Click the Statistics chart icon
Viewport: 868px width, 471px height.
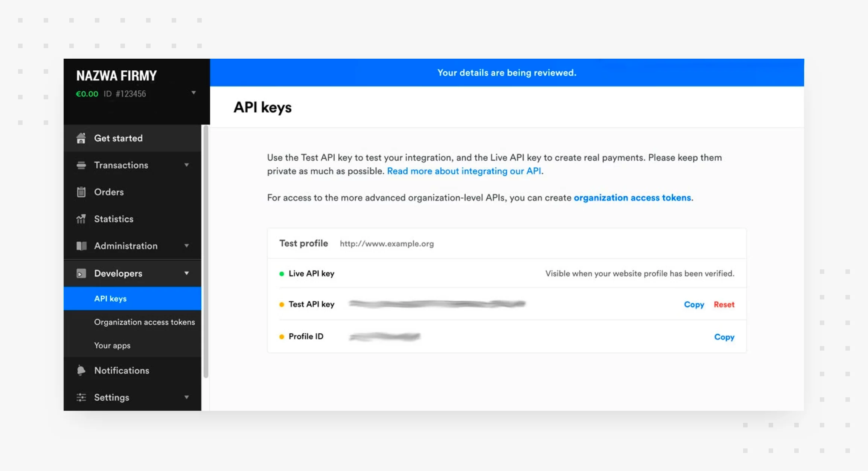pos(81,219)
